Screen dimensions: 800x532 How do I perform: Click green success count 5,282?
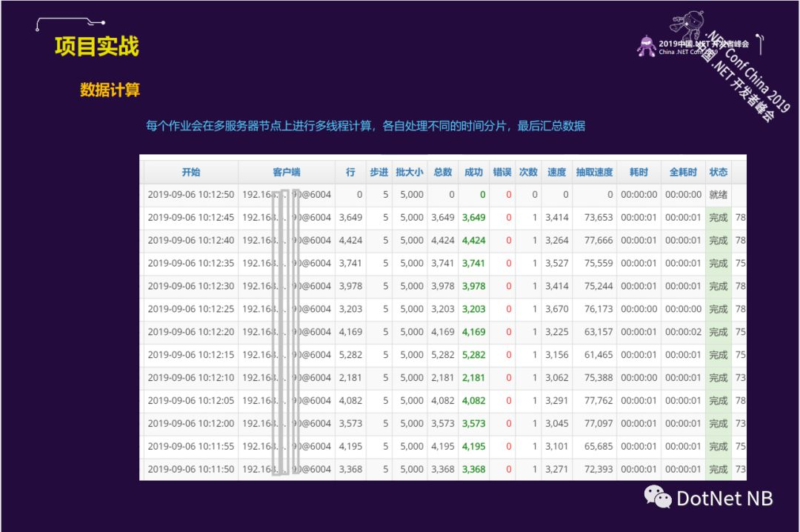[473, 355]
